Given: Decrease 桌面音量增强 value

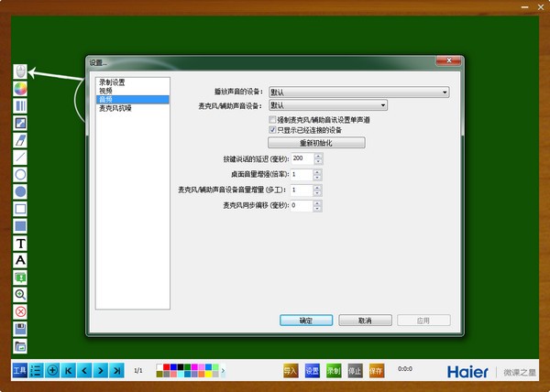Looking at the screenshot, I should point(317,178).
